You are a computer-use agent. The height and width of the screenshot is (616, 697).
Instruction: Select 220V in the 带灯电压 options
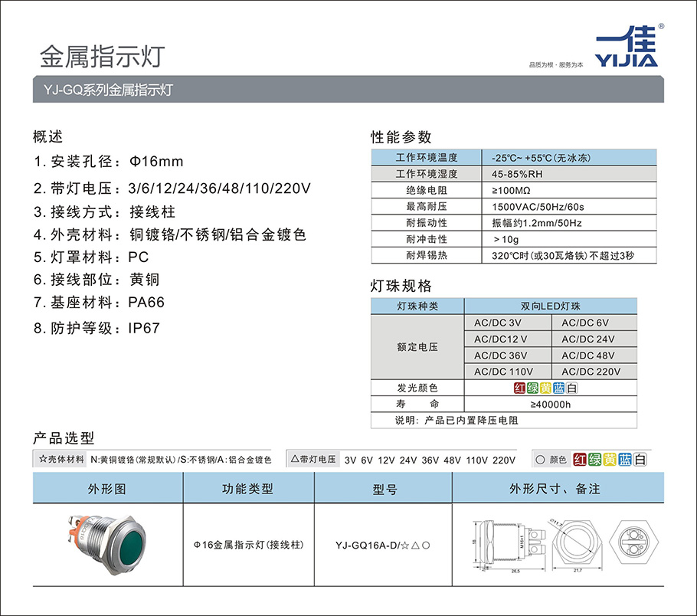[503, 460]
